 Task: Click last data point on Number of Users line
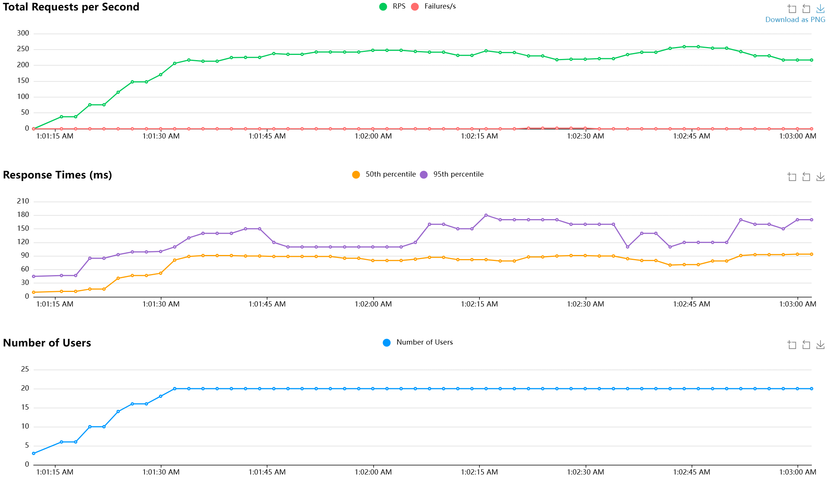811,389
